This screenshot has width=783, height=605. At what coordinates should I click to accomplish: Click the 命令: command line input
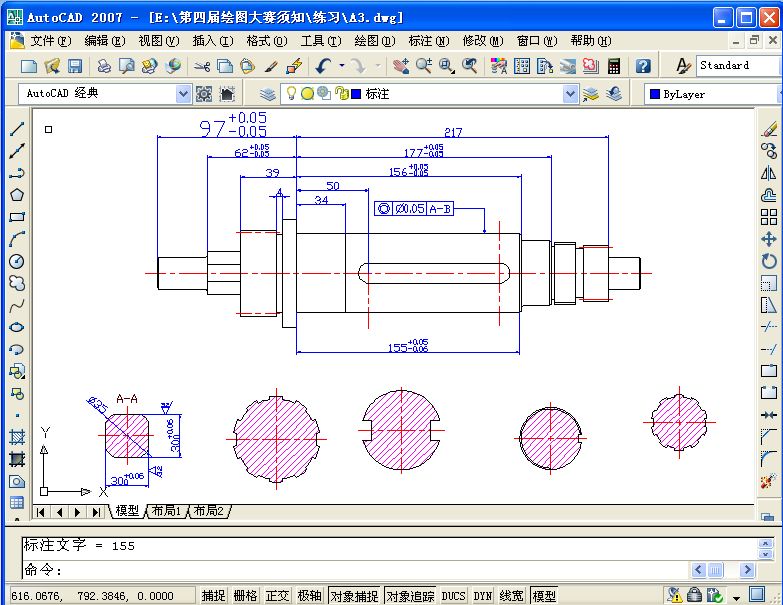355,570
